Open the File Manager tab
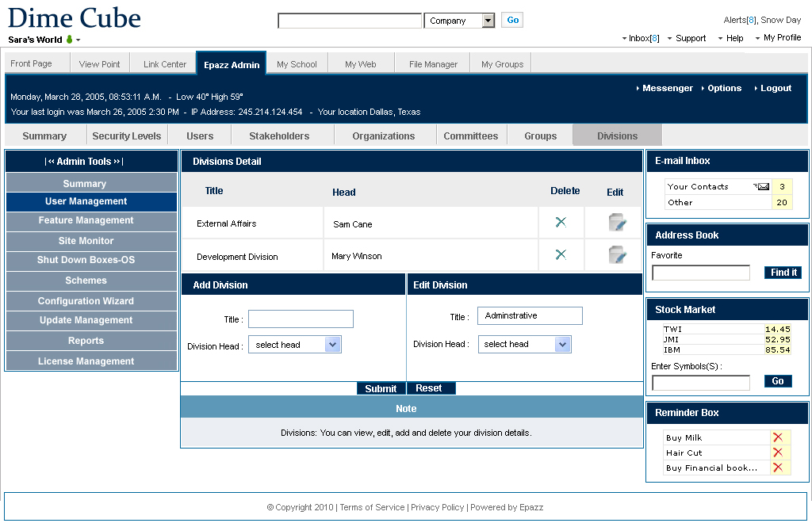This screenshot has height=523, width=812. 433,64
